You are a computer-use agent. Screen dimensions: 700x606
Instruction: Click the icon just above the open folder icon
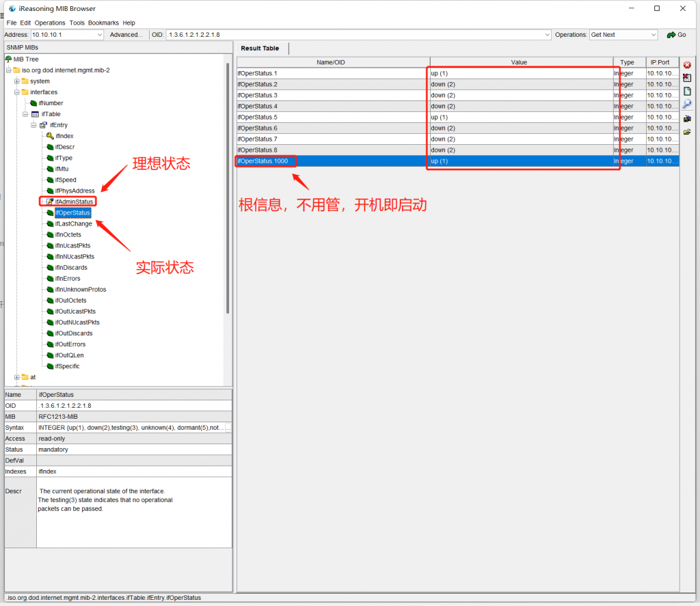pos(687,119)
